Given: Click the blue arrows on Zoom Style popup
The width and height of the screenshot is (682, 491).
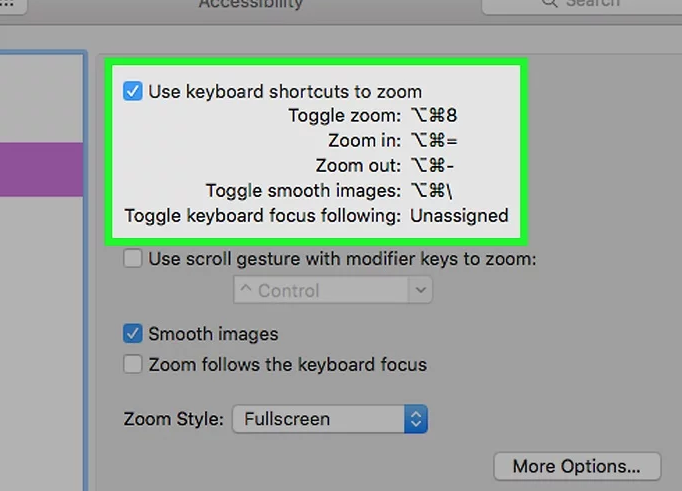Looking at the screenshot, I should [416, 419].
